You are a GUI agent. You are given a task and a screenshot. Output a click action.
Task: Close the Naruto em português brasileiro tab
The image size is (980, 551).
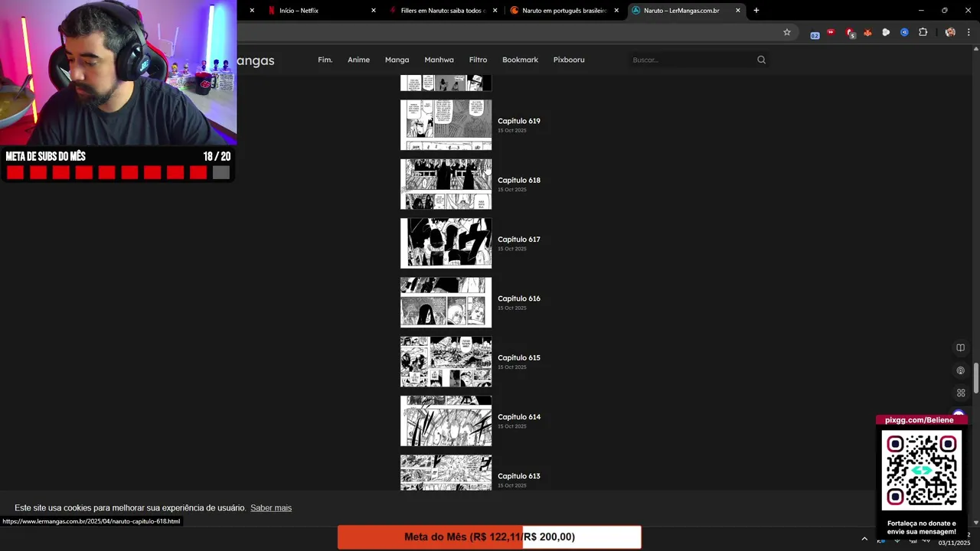point(616,11)
